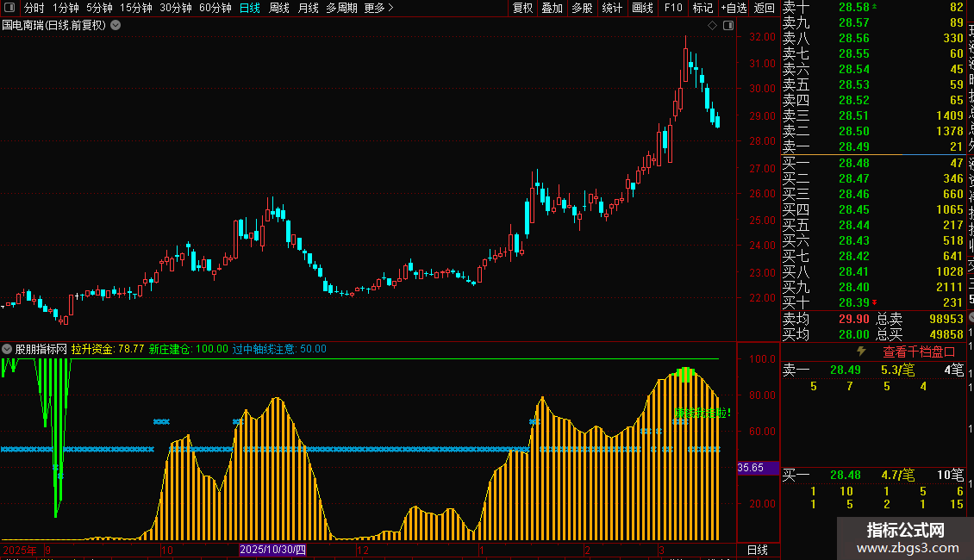Select the 买十 28.39 bid row
This screenshot has height=560, width=974.
pos(873,302)
